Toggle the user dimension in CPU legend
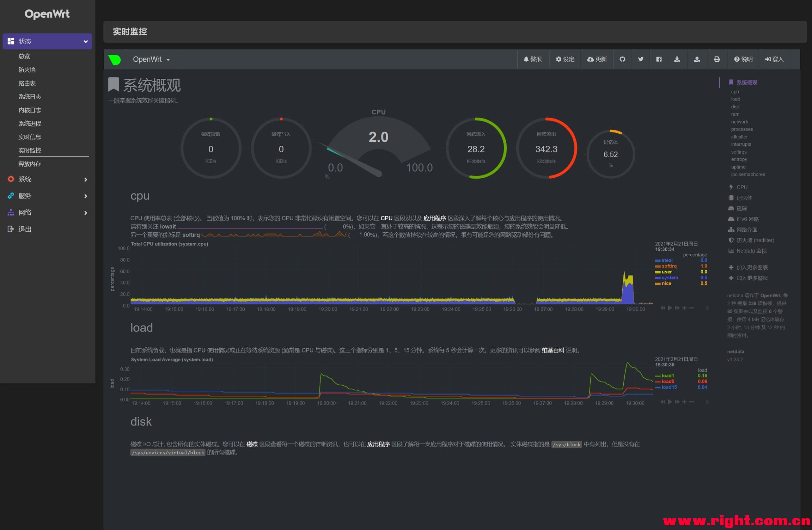 (667, 272)
